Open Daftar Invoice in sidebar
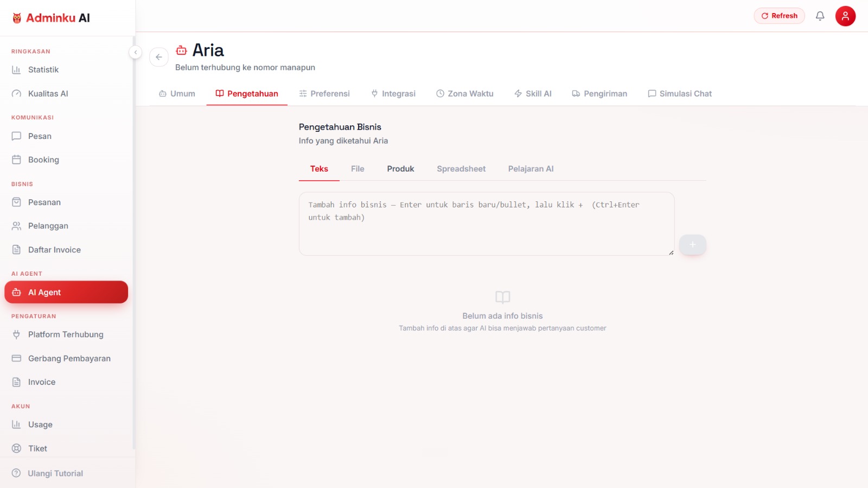The width and height of the screenshot is (868, 488). tap(66, 250)
